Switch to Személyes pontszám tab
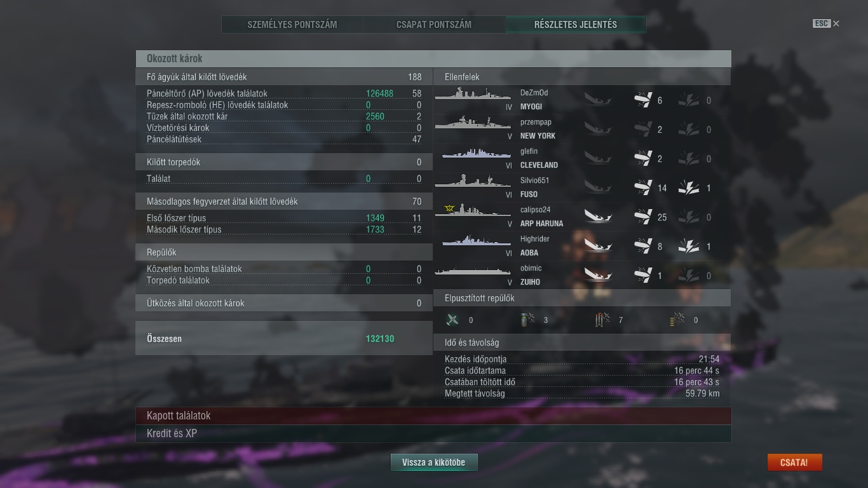This screenshot has width=868, height=488. coord(292,25)
